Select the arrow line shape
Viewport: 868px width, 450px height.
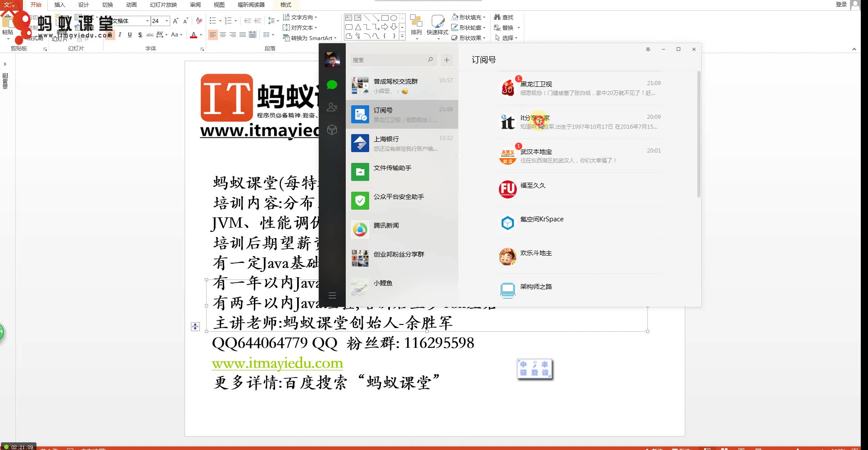click(376, 18)
